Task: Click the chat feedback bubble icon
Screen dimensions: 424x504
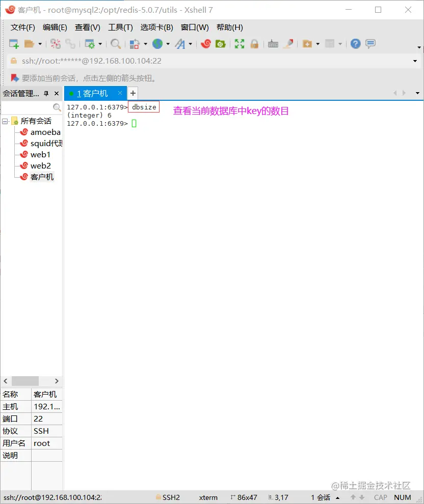Action: [370, 44]
